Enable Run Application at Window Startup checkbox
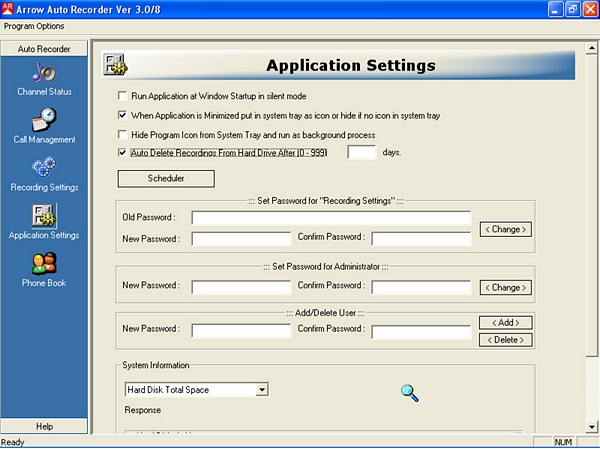This screenshot has height=449, width=600. click(x=122, y=96)
